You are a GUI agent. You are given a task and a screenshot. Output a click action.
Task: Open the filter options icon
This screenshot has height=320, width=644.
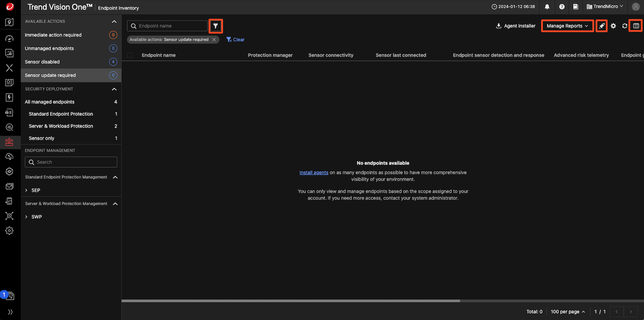(x=216, y=26)
